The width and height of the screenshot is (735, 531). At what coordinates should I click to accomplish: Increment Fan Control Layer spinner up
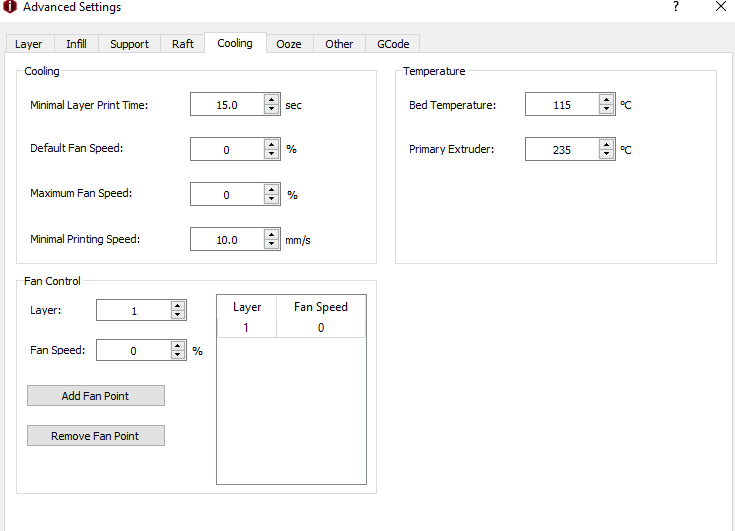pos(178,306)
